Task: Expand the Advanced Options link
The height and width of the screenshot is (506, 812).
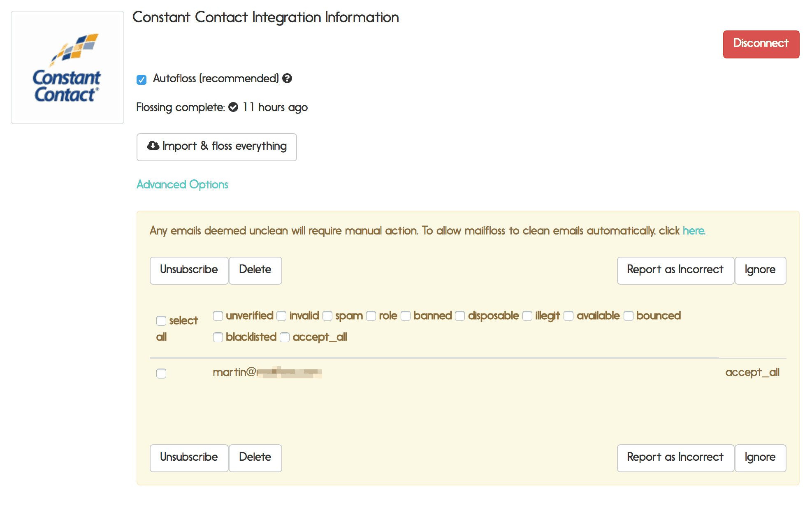Action: [x=182, y=184]
